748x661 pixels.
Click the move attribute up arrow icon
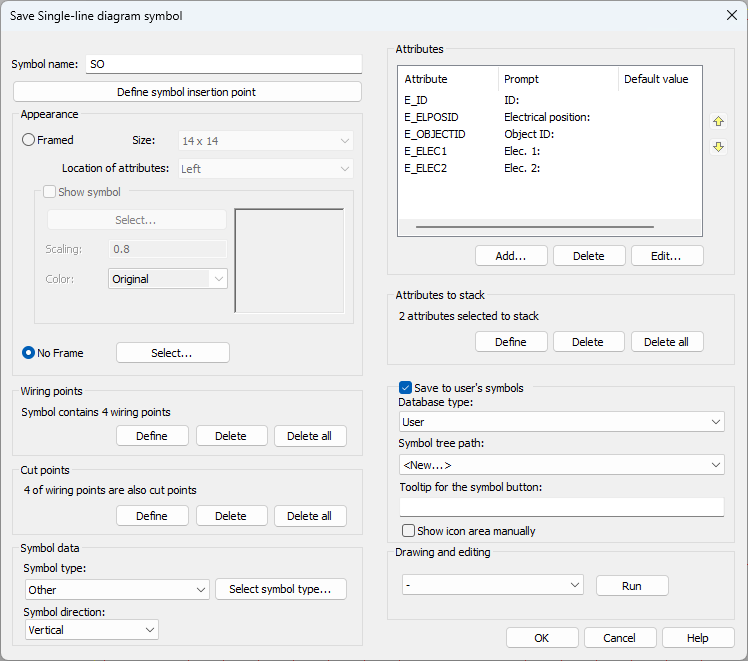[x=718, y=121]
